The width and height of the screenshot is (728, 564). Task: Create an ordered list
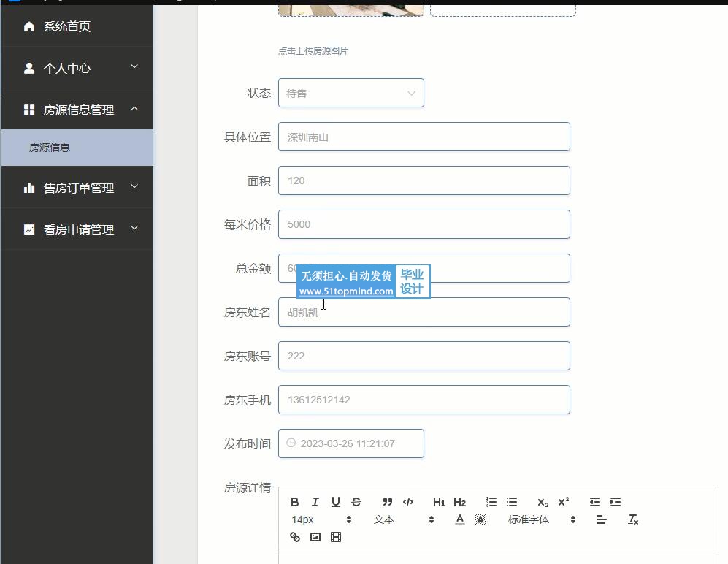[491, 502]
